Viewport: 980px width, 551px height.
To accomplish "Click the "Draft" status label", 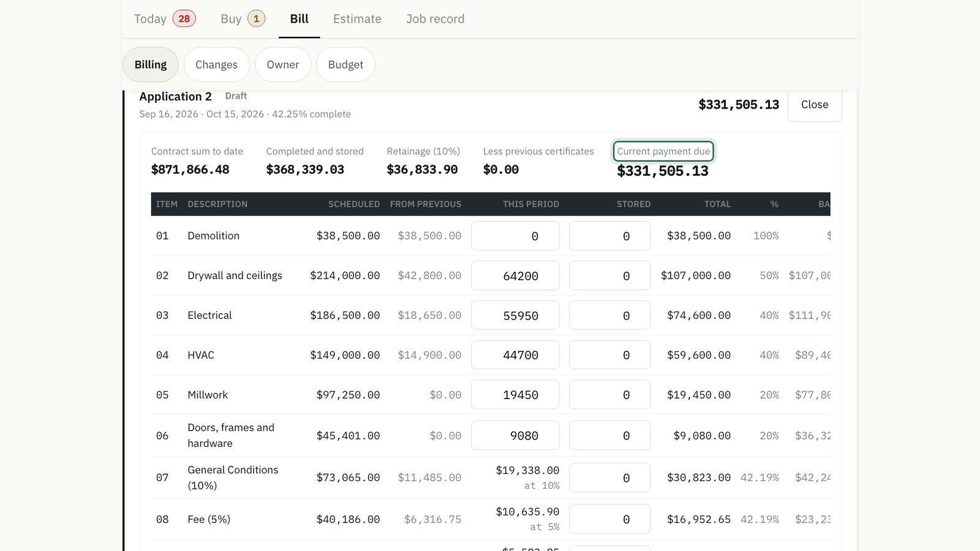I will [236, 96].
